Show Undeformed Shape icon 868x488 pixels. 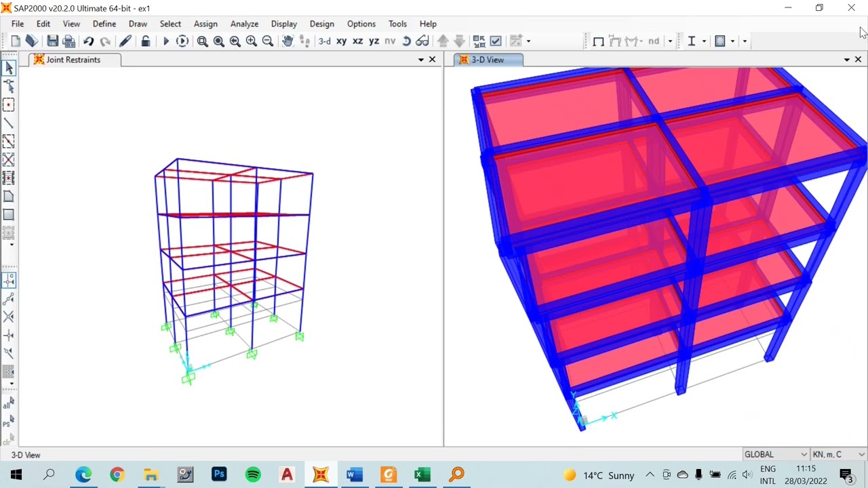pos(598,41)
